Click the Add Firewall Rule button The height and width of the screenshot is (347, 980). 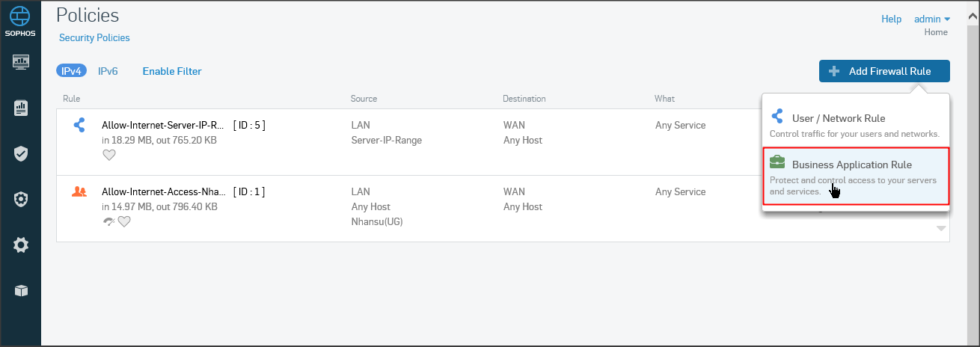tap(884, 71)
